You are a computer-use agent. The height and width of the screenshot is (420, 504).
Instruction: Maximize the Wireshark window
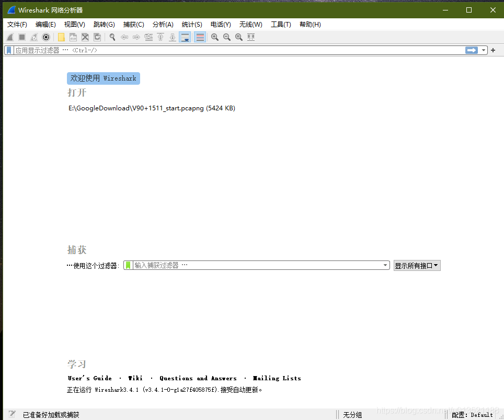point(469,10)
